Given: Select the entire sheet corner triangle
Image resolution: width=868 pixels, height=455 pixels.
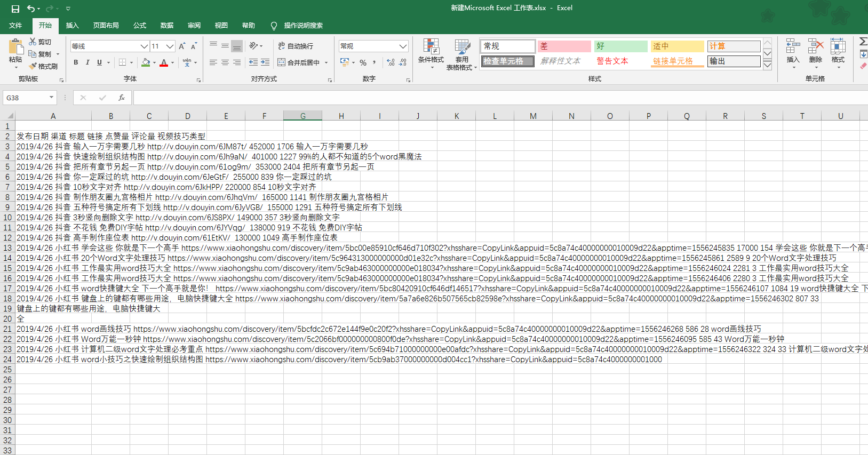Looking at the screenshot, I should point(10,116).
